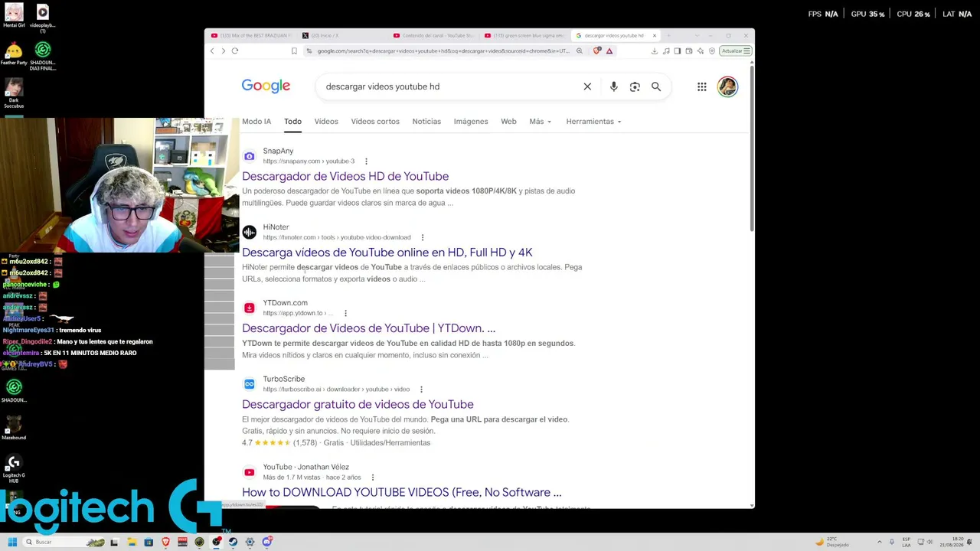Open the three-dot menu for Jonathan Vélez video
This screenshot has height=551, width=980.
click(372, 478)
